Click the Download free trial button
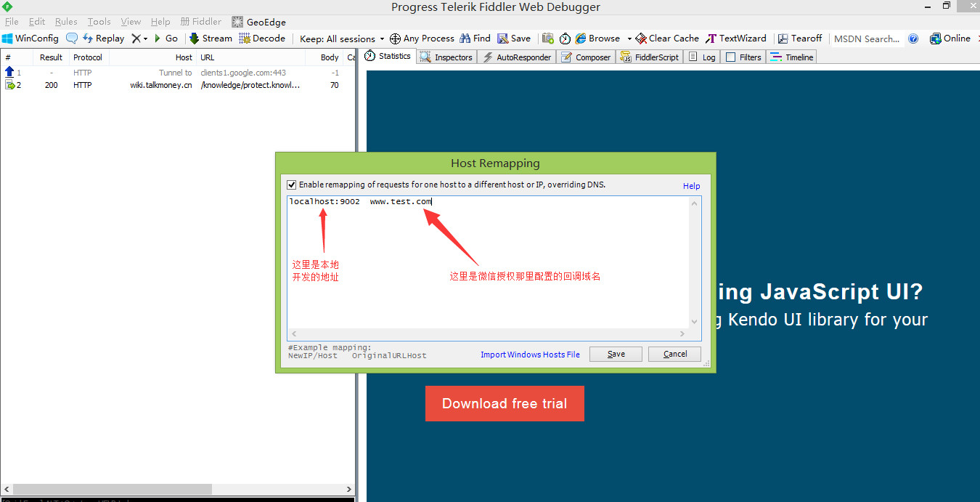The width and height of the screenshot is (980, 502). click(x=505, y=403)
